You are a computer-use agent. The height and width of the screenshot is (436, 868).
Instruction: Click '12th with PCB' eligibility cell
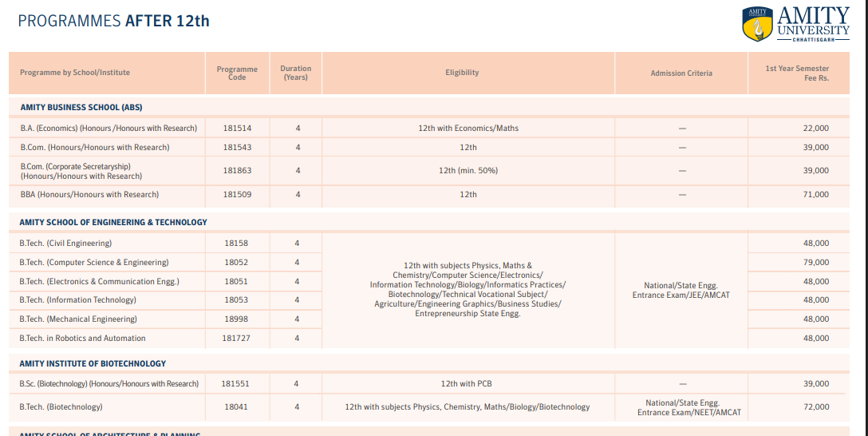pos(467,384)
